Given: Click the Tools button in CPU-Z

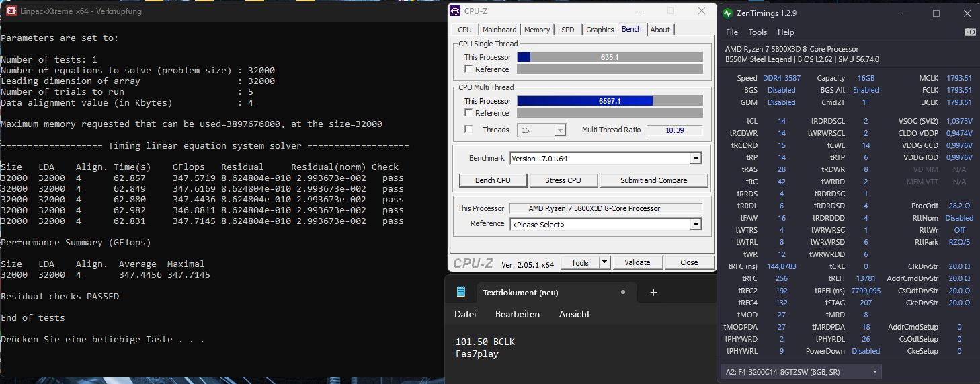Looking at the screenshot, I should [x=580, y=262].
